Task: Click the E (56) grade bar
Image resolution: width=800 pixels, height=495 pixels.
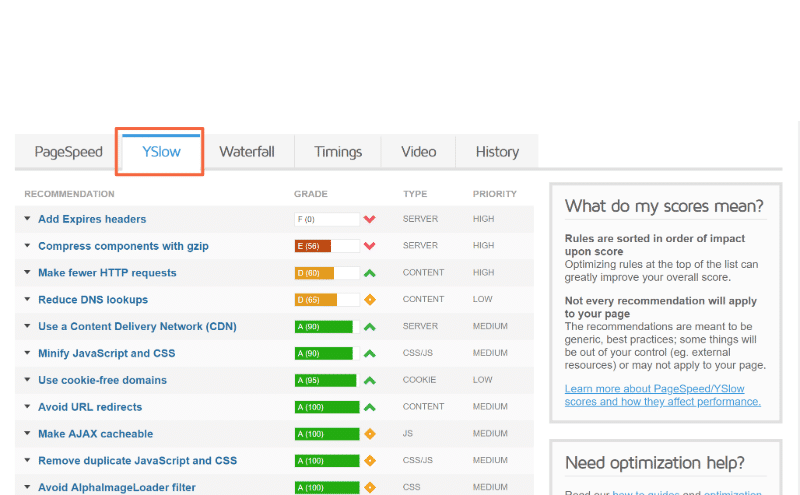Action: 326,246
